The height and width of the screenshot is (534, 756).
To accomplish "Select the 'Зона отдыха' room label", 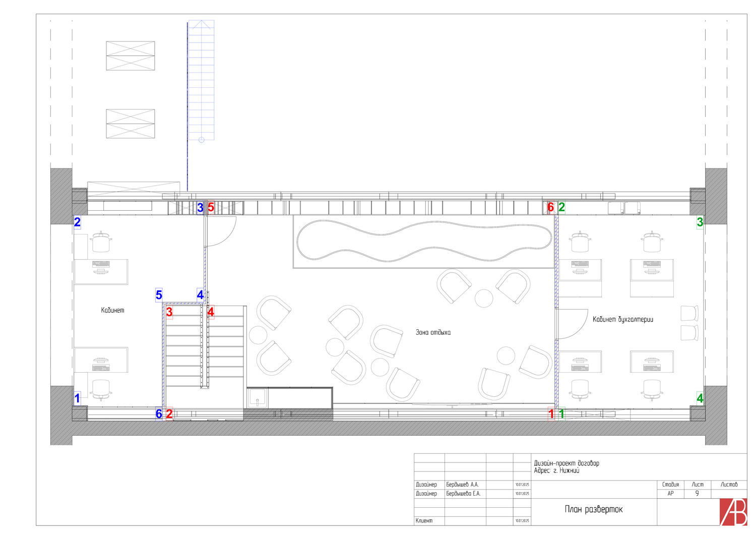I will click(x=433, y=332).
